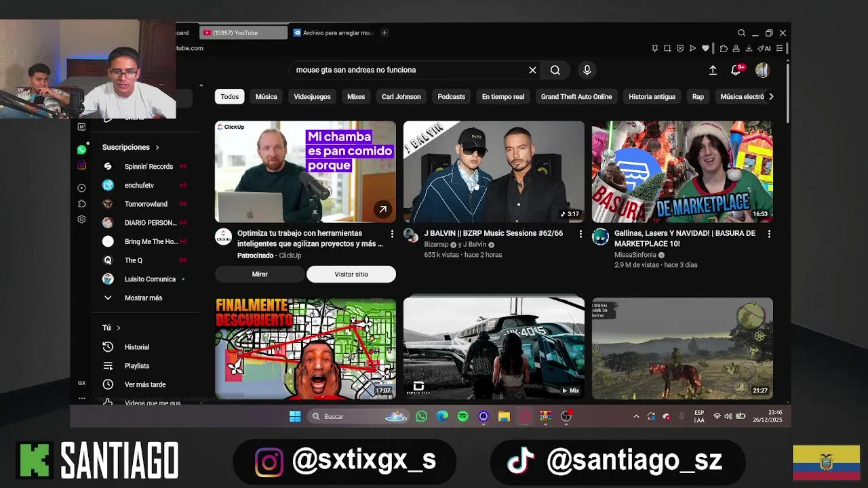Viewport: 868px width, 488px height.
Task: Select the Historia antigua chip
Action: pyautogui.click(x=652, y=97)
